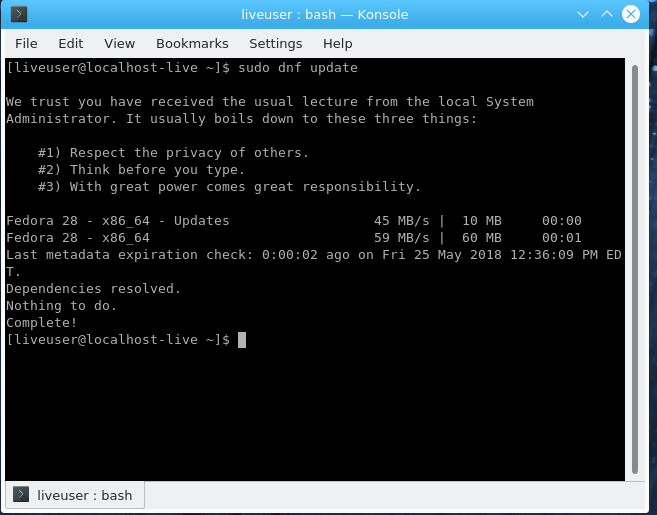Click the '45 MB/s' download speed
657x515 pixels.
click(x=401, y=221)
